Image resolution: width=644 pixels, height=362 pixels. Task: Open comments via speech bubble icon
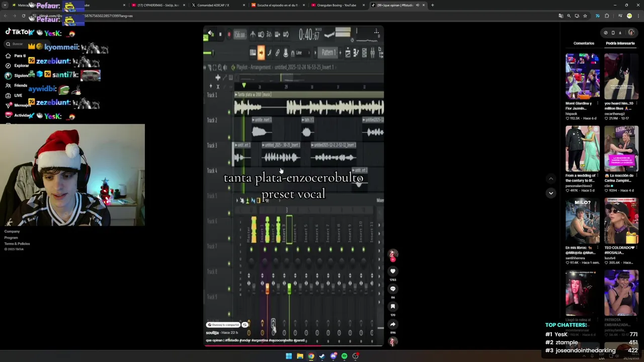coord(393,289)
